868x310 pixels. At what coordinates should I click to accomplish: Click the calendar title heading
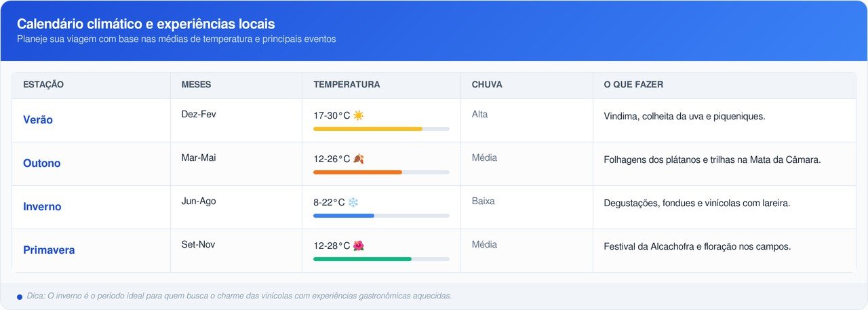pyautogui.click(x=146, y=24)
